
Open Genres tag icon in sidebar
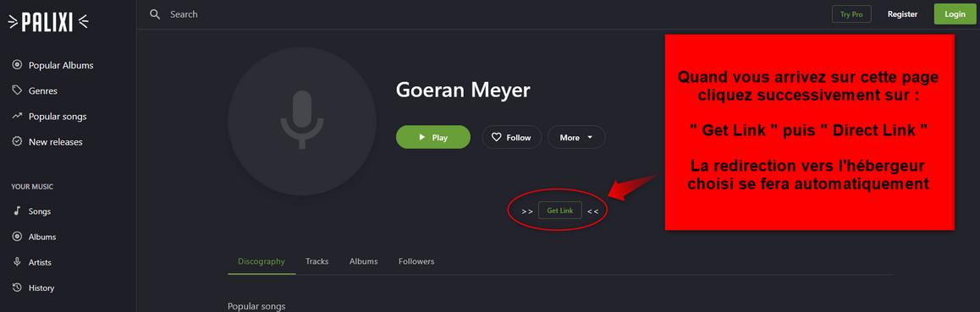pyautogui.click(x=18, y=90)
